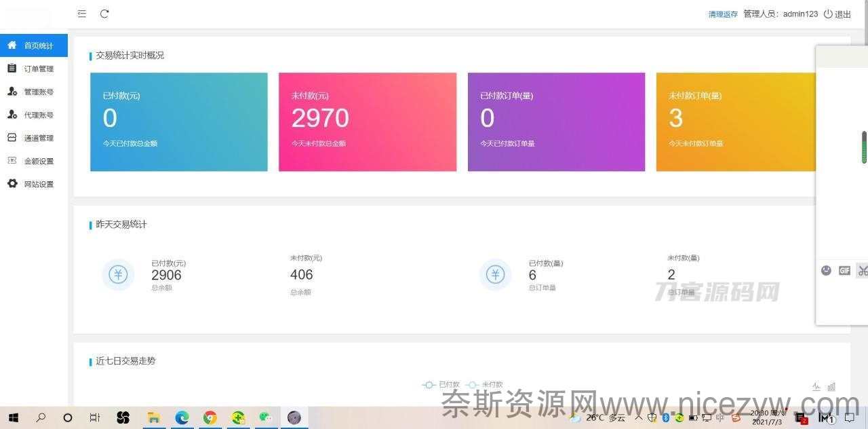
Task: Click the channel icon beside 通道管理
Action: [x=12, y=138]
